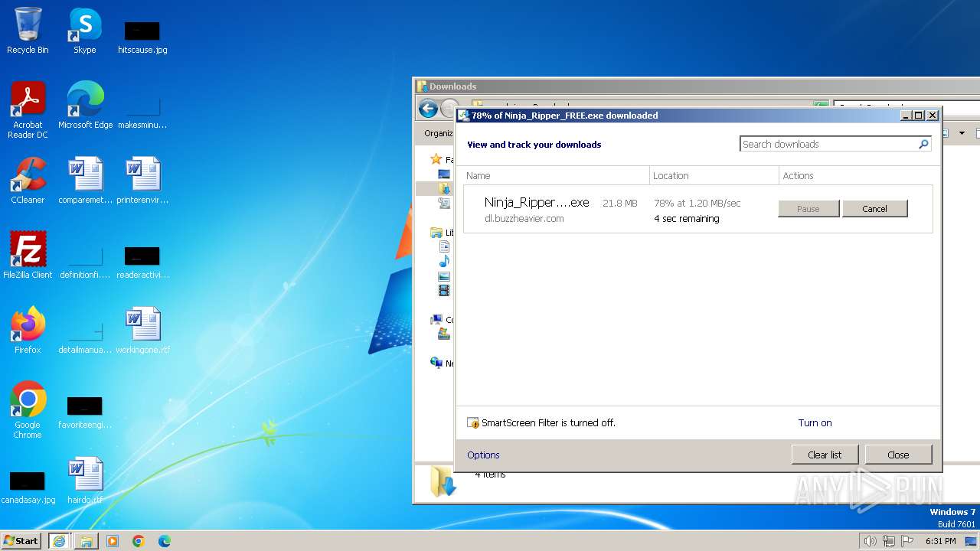Click the Pause download button
980x551 pixels.
pyautogui.click(x=808, y=209)
